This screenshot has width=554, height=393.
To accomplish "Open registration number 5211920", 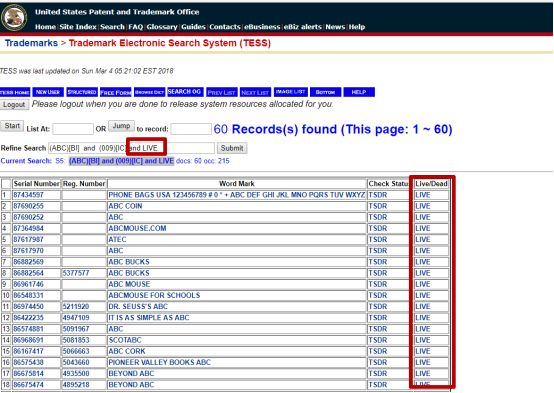I will pos(76,306).
